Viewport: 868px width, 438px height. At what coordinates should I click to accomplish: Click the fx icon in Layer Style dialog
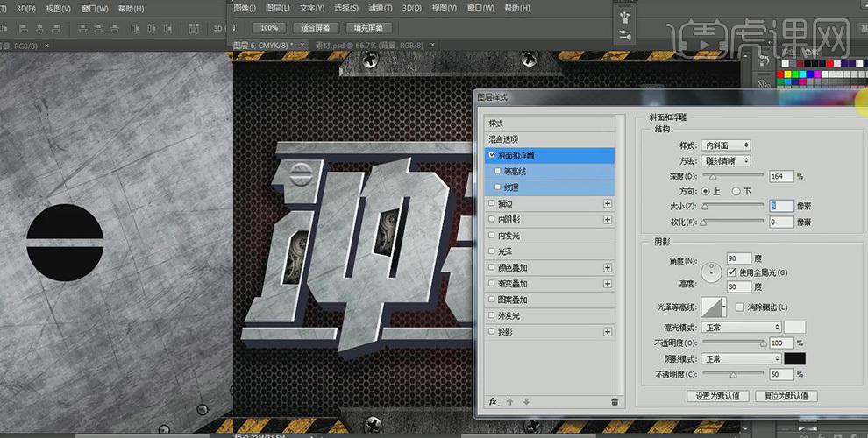click(x=493, y=402)
